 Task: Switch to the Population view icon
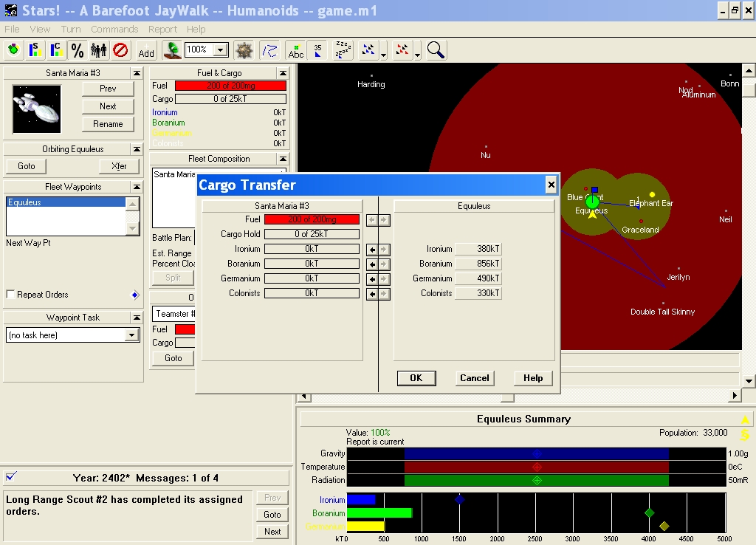98,50
